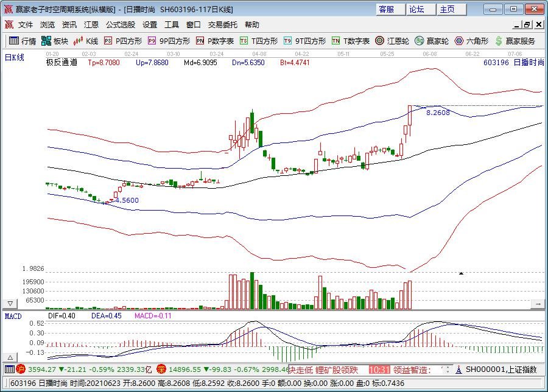Click the 论坛 forum button
The image size is (548, 392).
(421, 9)
